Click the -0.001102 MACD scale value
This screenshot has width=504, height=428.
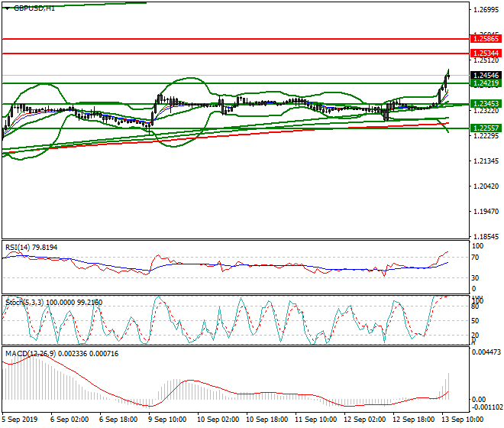pos(486,407)
